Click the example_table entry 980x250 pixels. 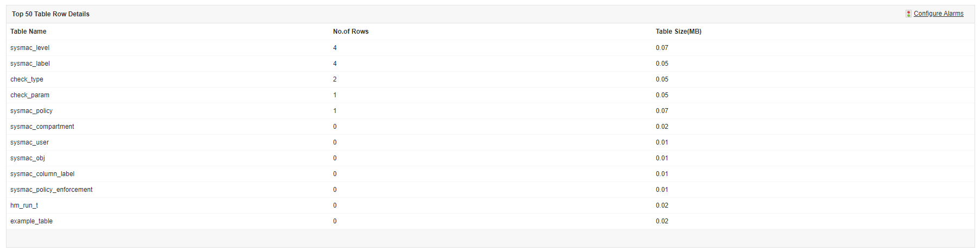click(31, 221)
